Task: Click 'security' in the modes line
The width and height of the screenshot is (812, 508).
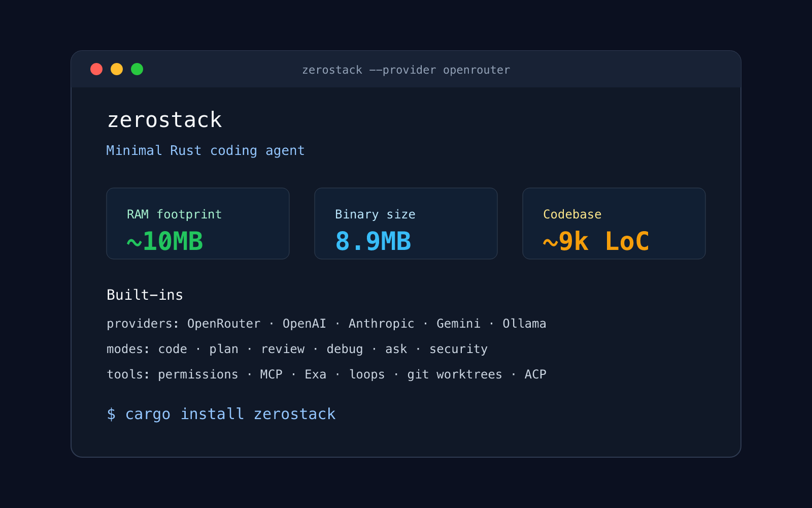Action: point(458,350)
